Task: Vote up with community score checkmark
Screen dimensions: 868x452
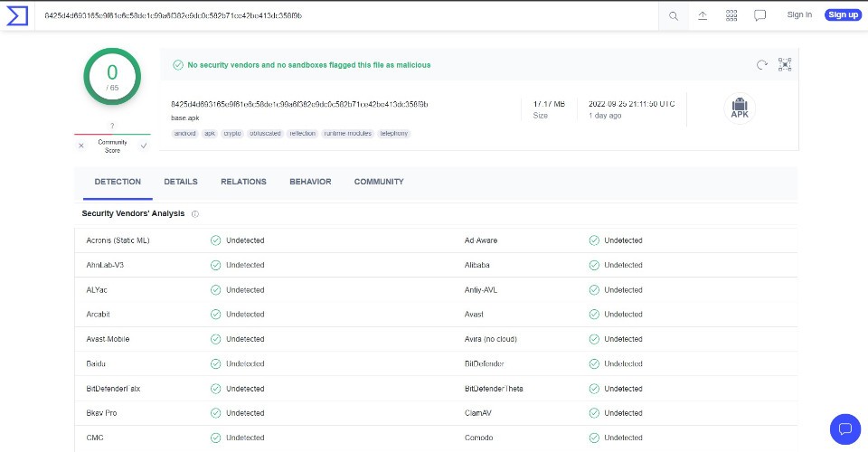Action: click(x=144, y=146)
